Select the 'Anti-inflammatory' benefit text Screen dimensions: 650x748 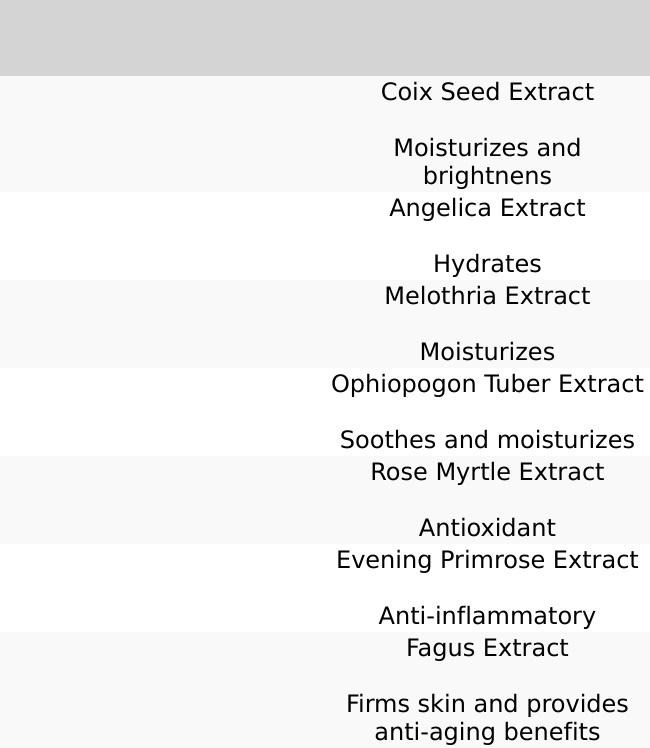(487, 616)
